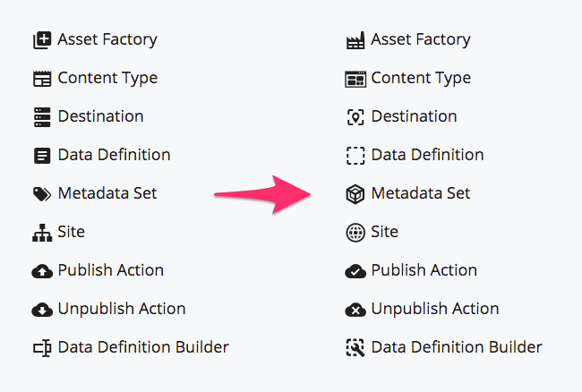Open the new Data Definition Builder wrench icon

[355, 348]
